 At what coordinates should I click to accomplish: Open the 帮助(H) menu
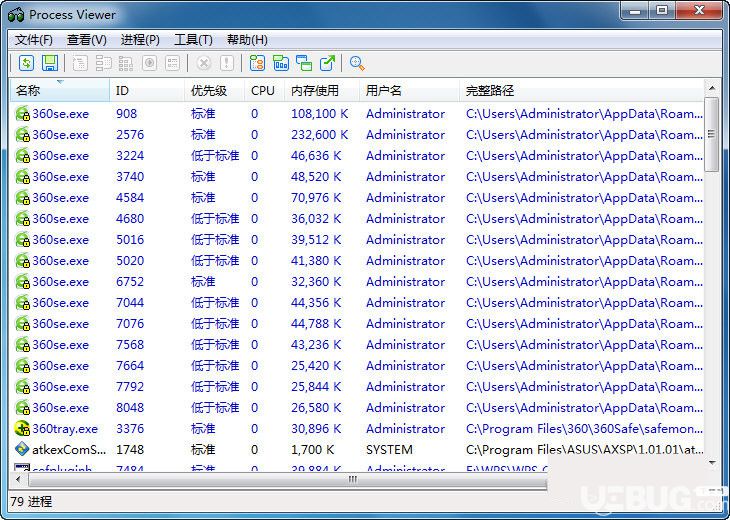point(247,40)
